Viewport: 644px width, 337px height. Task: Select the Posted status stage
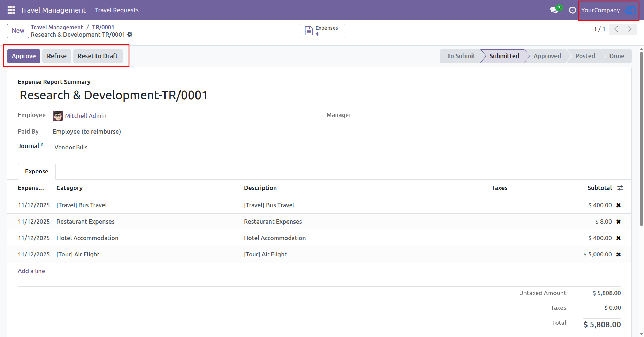pyautogui.click(x=585, y=56)
